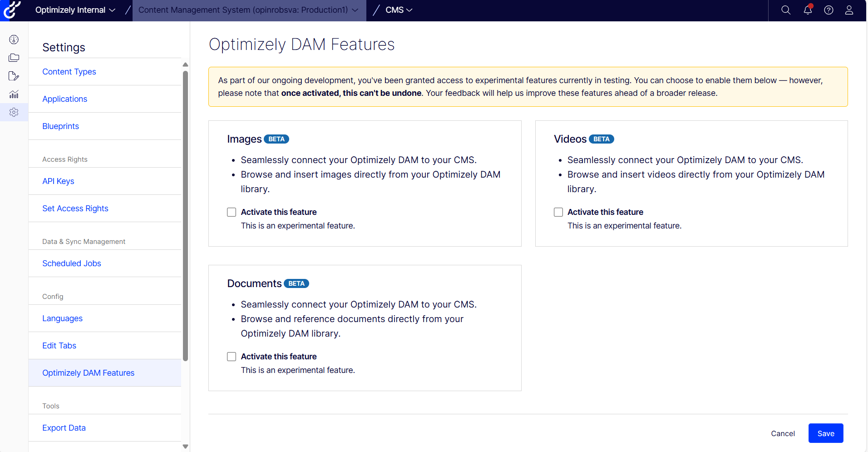Image resolution: width=868 pixels, height=452 pixels.
Task: Click the Videos card heading
Action: pyautogui.click(x=570, y=139)
